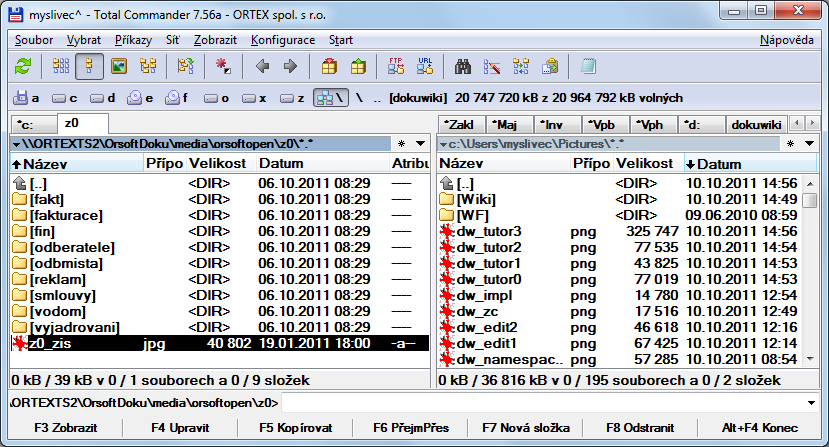Click the pack files gift box icon
Image resolution: width=829 pixels, height=447 pixels.
[x=329, y=67]
